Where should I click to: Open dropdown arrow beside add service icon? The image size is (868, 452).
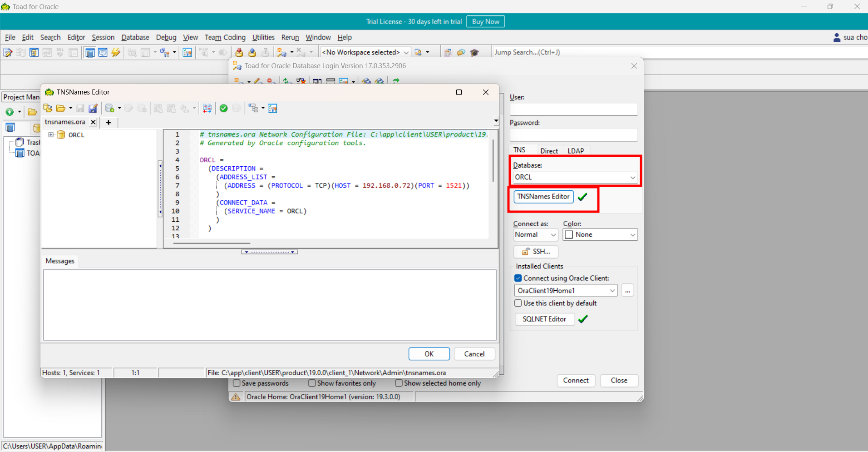point(119,108)
